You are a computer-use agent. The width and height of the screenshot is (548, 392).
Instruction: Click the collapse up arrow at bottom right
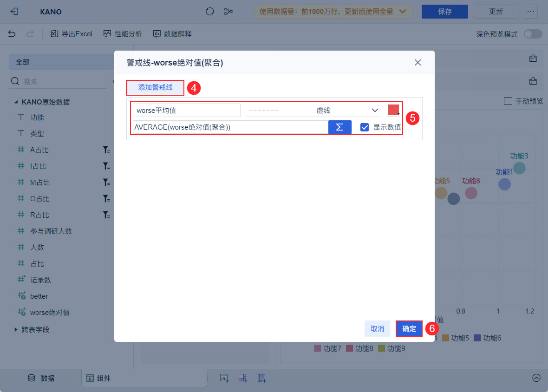coord(536,378)
